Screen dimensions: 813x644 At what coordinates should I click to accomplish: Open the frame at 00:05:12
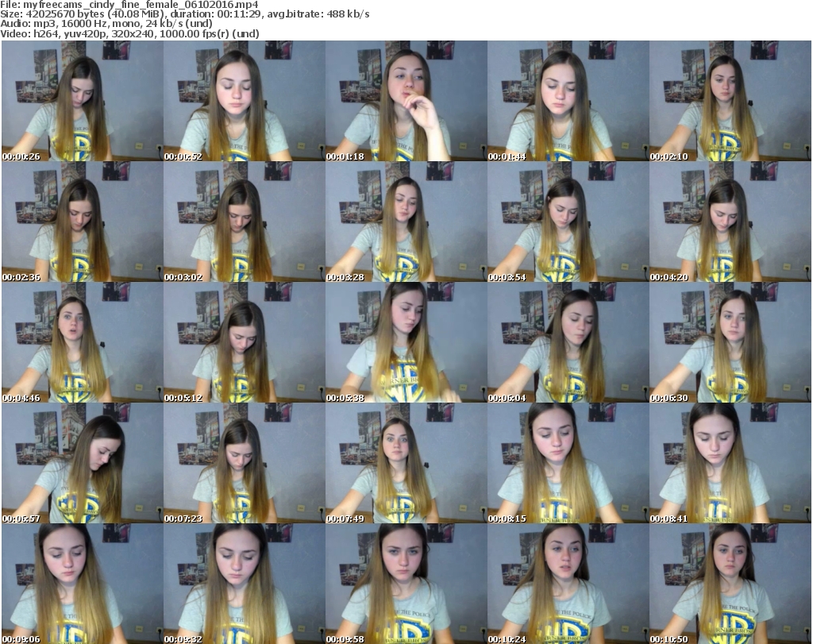point(245,342)
